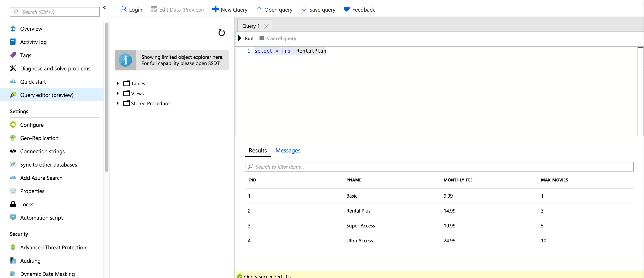Expand the Stored Procedures folder

pos(118,103)
